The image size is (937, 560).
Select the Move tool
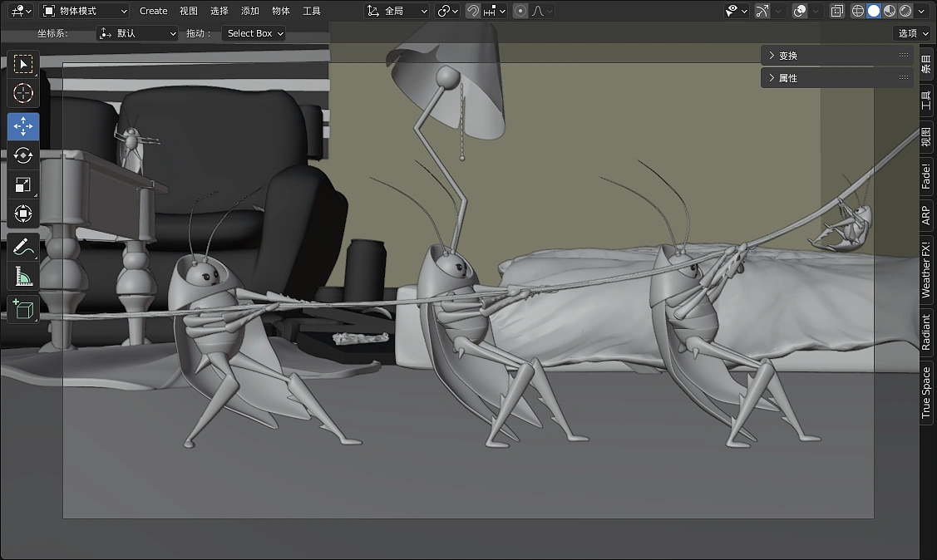pyautogui.click(x=23, y=126)
